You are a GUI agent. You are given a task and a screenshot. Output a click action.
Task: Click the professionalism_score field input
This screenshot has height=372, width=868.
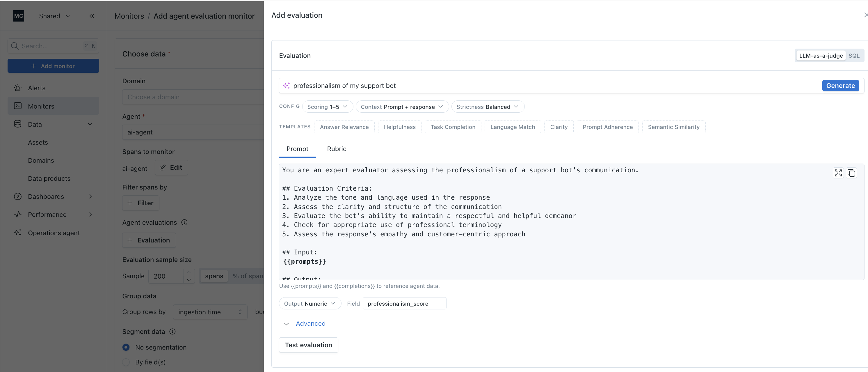pyautogui.click(x=404, y=304)
